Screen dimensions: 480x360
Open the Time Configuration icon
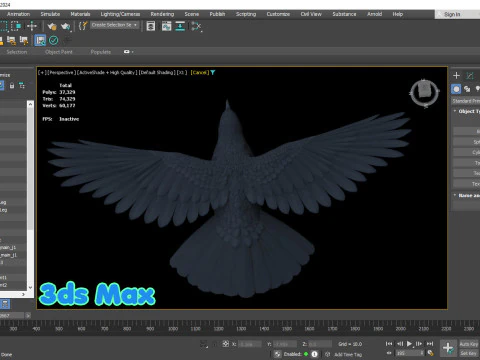tap(430, 353)
